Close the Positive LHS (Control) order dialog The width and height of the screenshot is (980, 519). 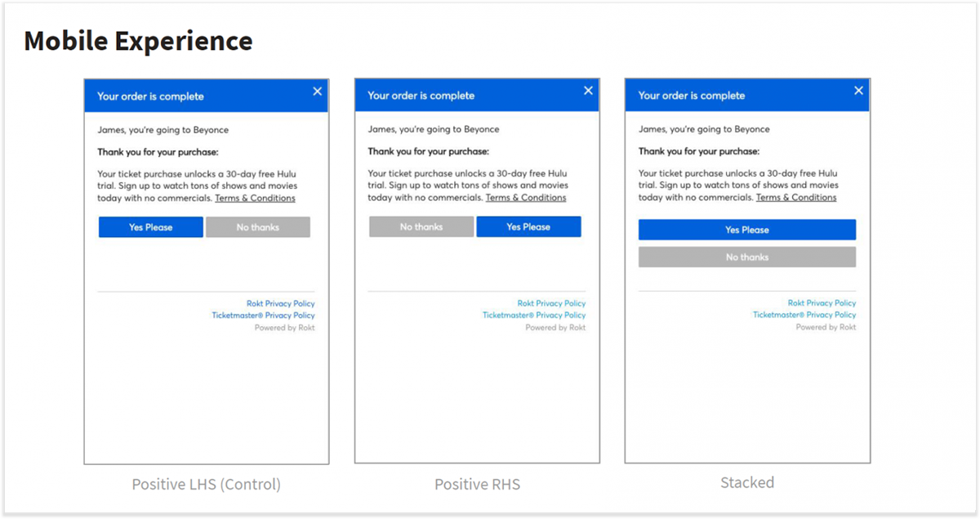click(x=318, y=92)
